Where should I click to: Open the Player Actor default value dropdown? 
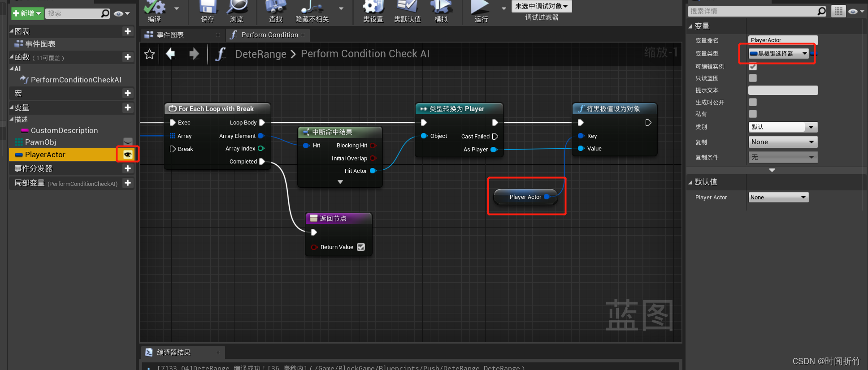pos(778,197)
